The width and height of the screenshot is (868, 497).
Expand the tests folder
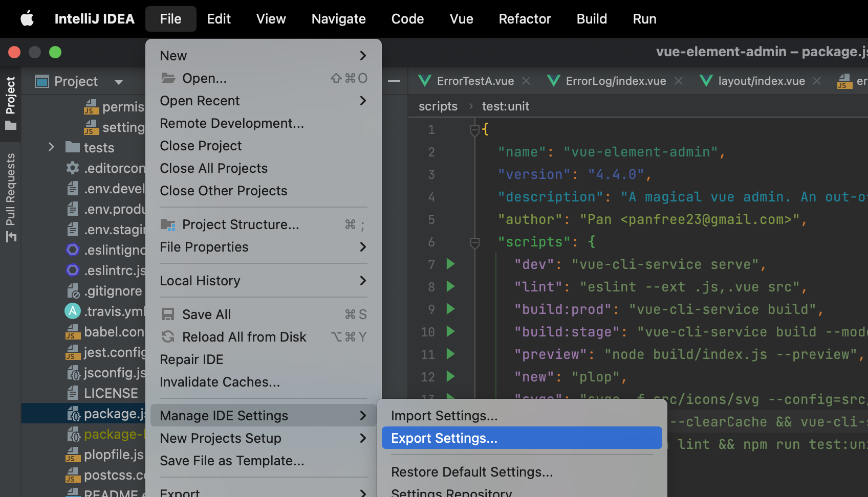click(x=51, y=147)
